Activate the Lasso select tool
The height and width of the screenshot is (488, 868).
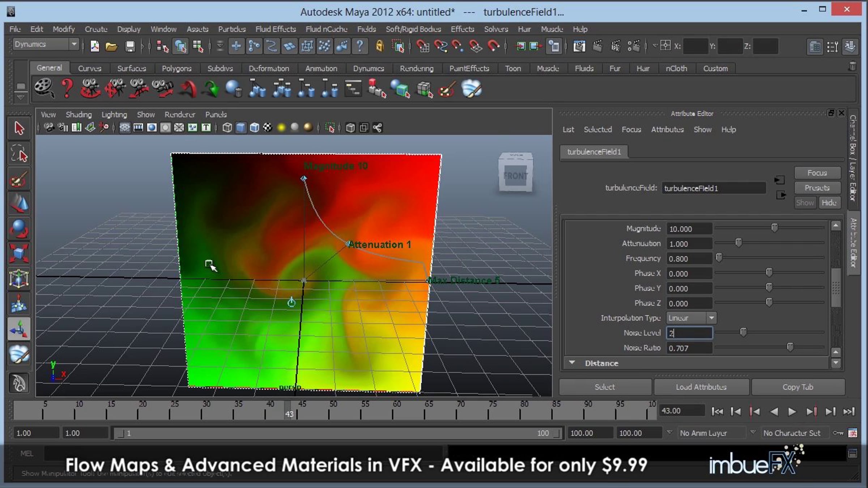pyautogui.click(x=19, y=153)
